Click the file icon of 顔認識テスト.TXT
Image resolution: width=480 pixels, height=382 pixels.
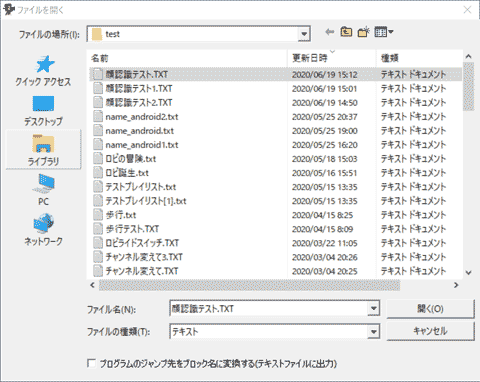click(98, 74)
